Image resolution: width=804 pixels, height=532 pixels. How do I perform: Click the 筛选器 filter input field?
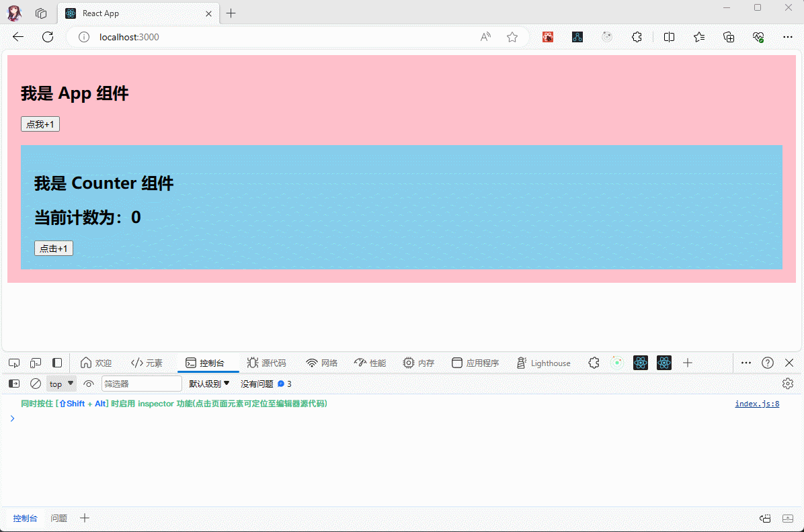(x=141, y=384)
